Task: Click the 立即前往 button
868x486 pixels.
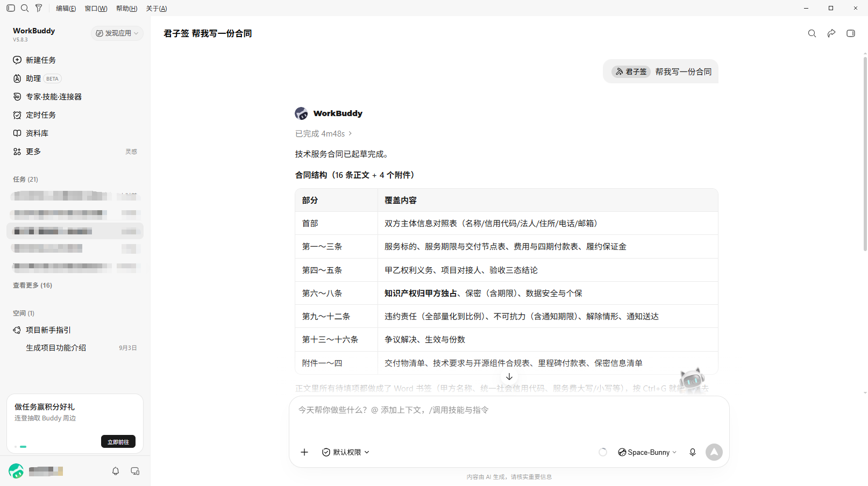Action: point(118,441)
